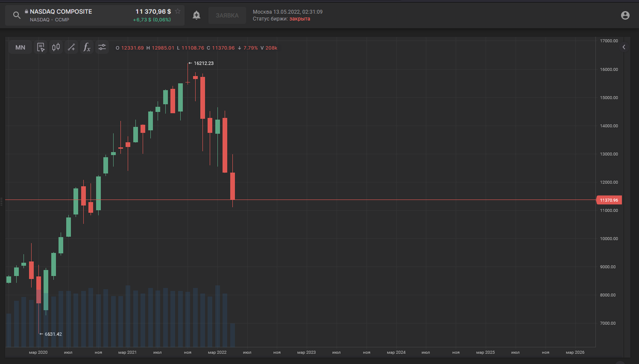Click the ЗАЯВКА order button
This screenshot has width=639, height=364.
[227, 15]
